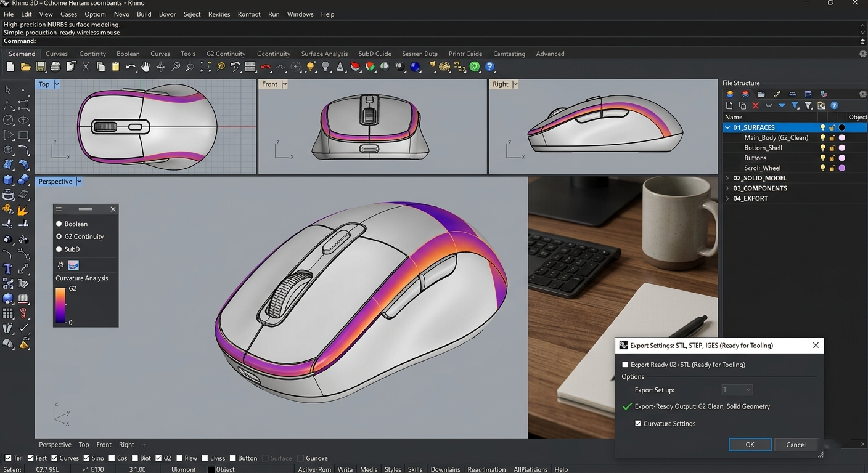This screenshot has height=473, width=868.
Task: Select the Pan hand tool
Action: pyautogui.click(x=145, y=67)
